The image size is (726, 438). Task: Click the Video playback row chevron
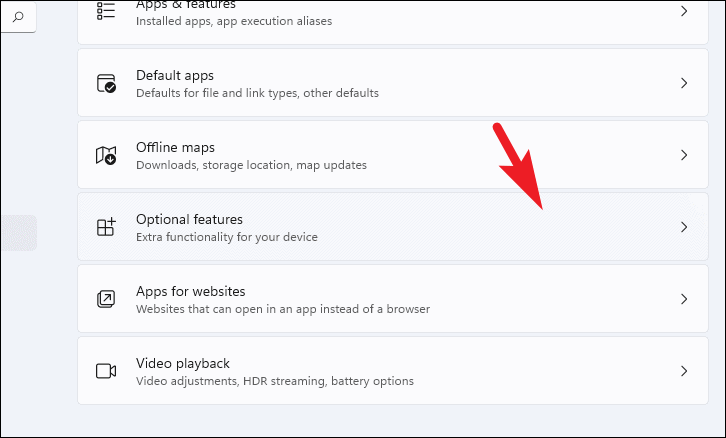tap(684, 371)
